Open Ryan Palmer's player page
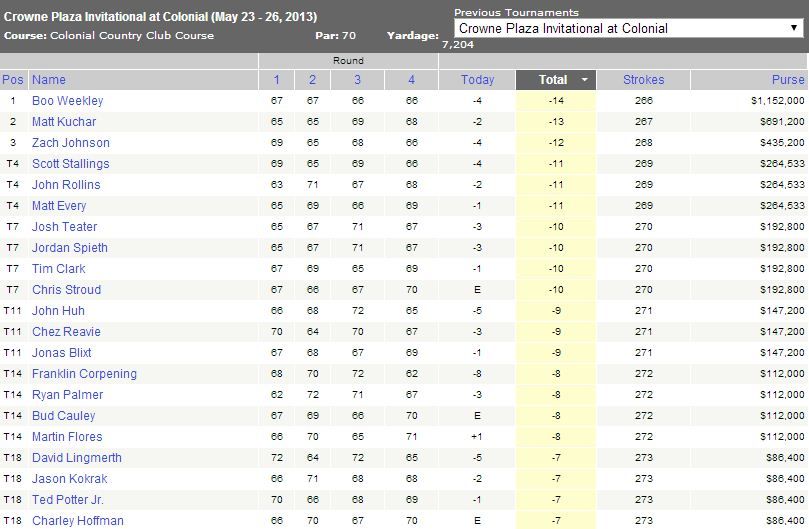 [68, 395]
